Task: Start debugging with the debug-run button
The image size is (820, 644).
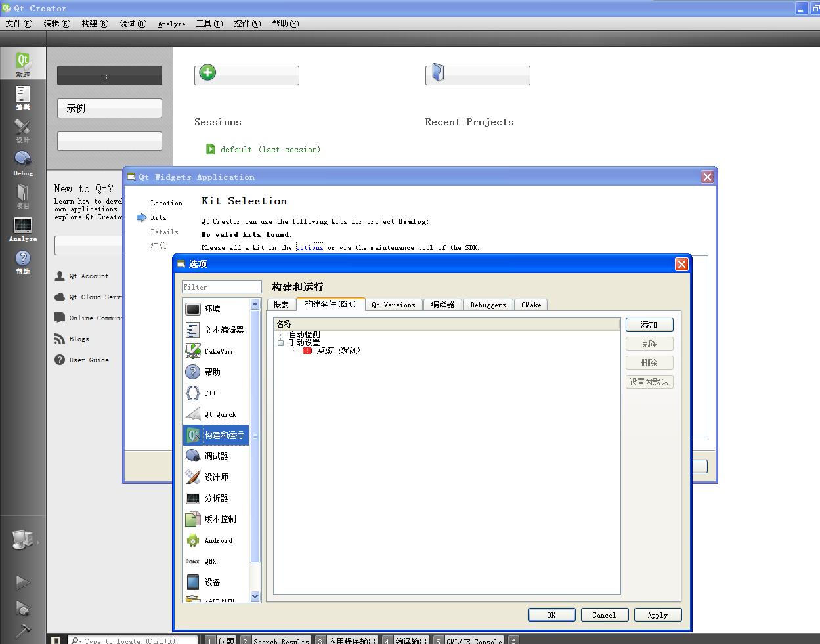Action: point(22,609)
